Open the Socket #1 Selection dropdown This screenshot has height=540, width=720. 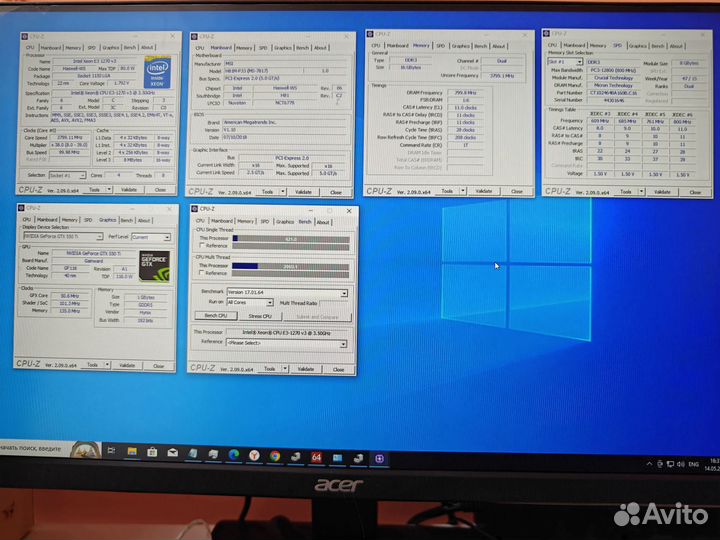click(82, 175)
